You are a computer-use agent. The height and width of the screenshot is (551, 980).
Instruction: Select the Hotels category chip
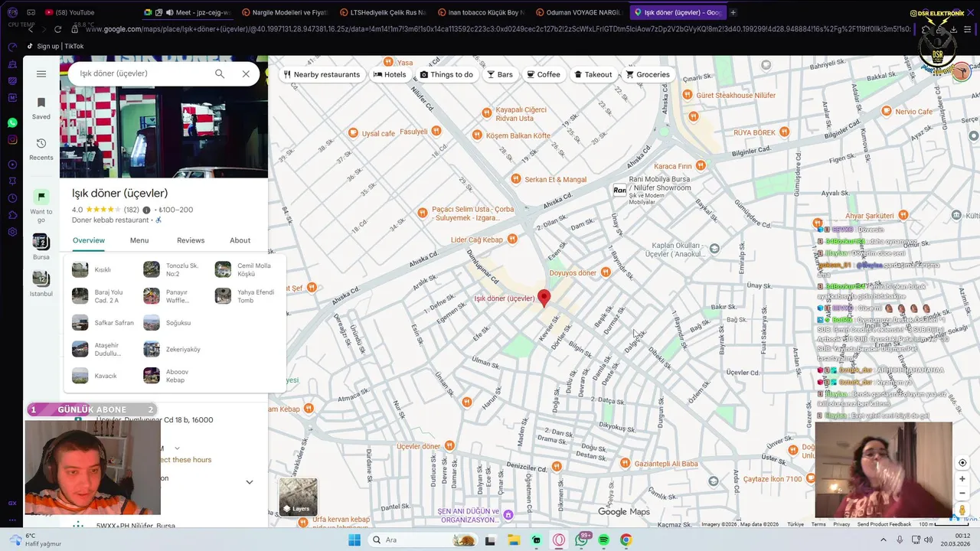tap(390, 74)
